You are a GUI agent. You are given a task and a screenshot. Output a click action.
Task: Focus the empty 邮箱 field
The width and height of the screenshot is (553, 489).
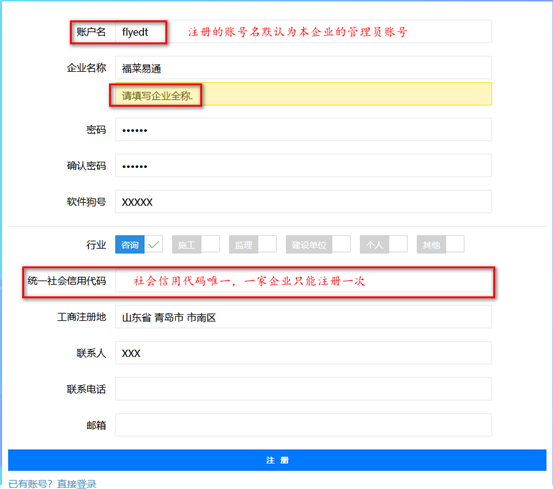303,425
